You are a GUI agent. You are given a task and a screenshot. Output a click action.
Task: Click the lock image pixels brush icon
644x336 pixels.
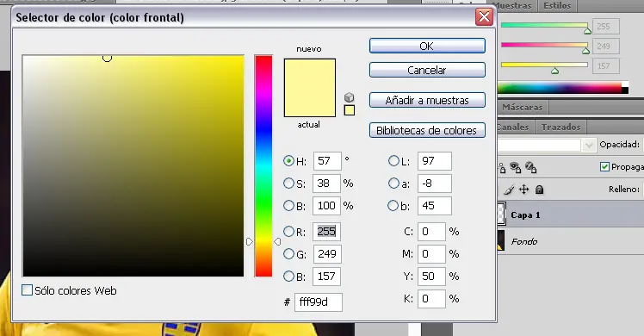coord(509,190)
